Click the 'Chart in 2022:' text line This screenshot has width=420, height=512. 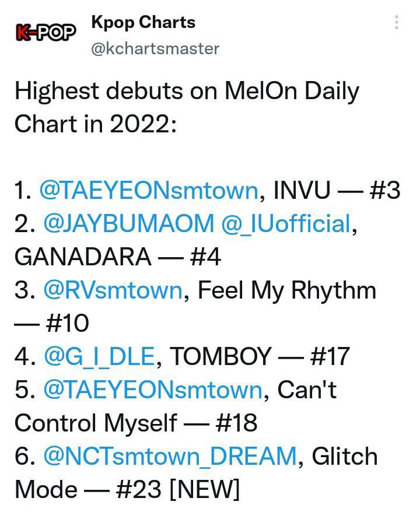click(x=96, y=124)
